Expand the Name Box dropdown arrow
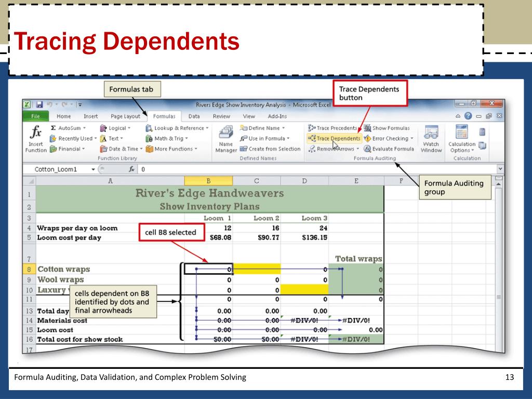The height and width of the screenshot is (399, 532). pos(93,169)
